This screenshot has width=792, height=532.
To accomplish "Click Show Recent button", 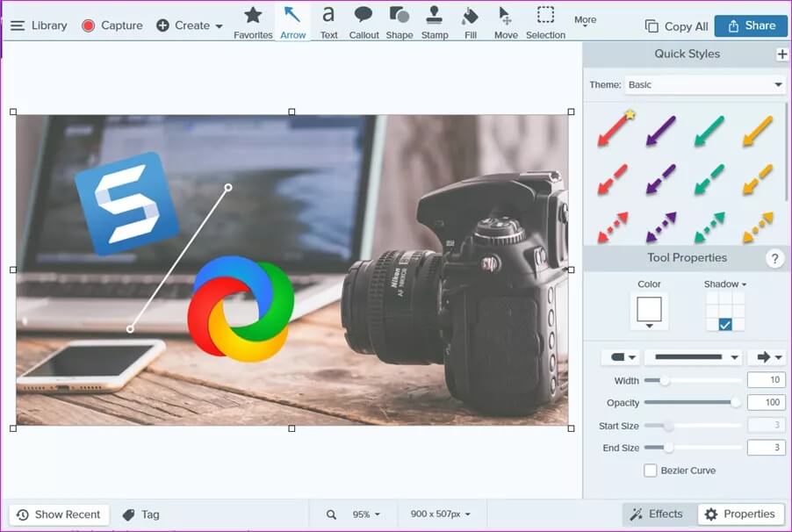I will (x=59, y=514).
